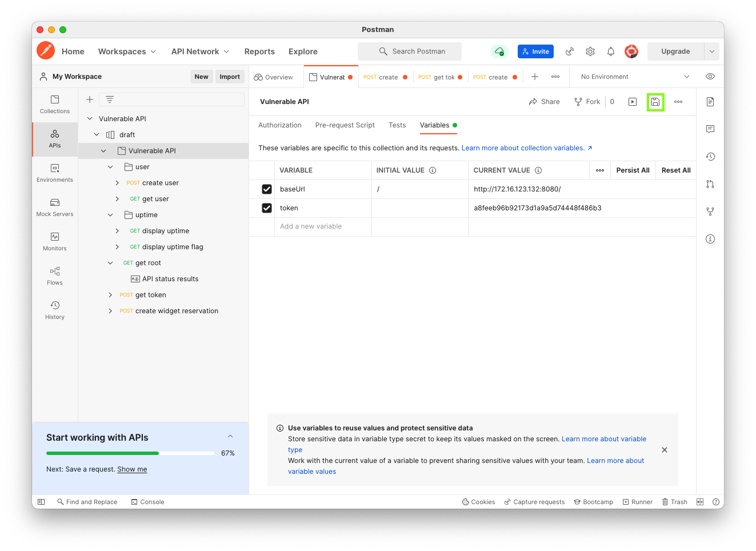Switch to the Tests tab
756x551 pixels.
coord(397,125)
